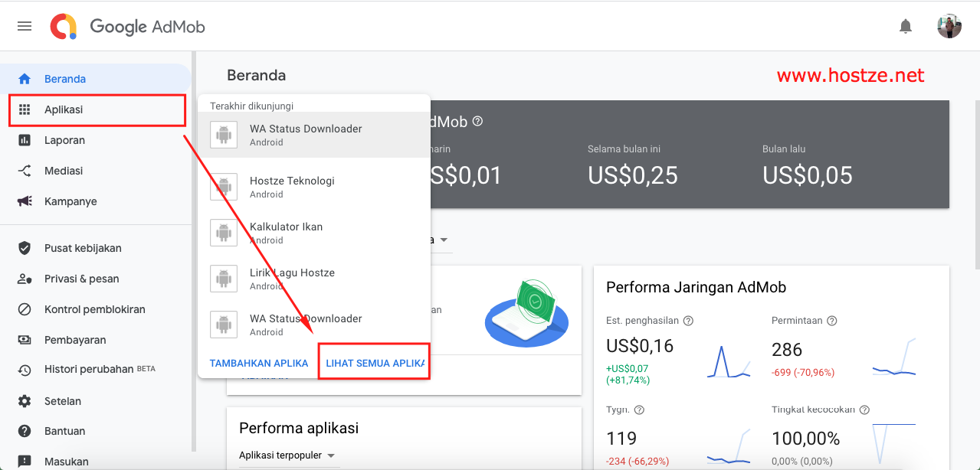Click LIHAT SEMUA APLIKASI button

(x=375, y=364)
